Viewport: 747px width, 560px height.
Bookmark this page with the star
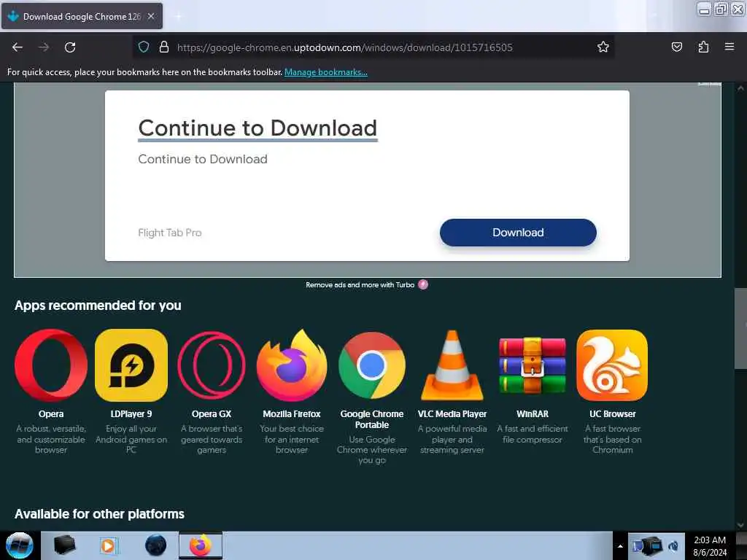[603, 47]
